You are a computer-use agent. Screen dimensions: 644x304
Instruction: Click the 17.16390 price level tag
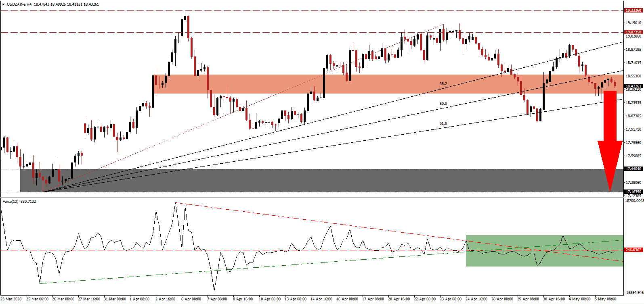(x=633, y=192)
